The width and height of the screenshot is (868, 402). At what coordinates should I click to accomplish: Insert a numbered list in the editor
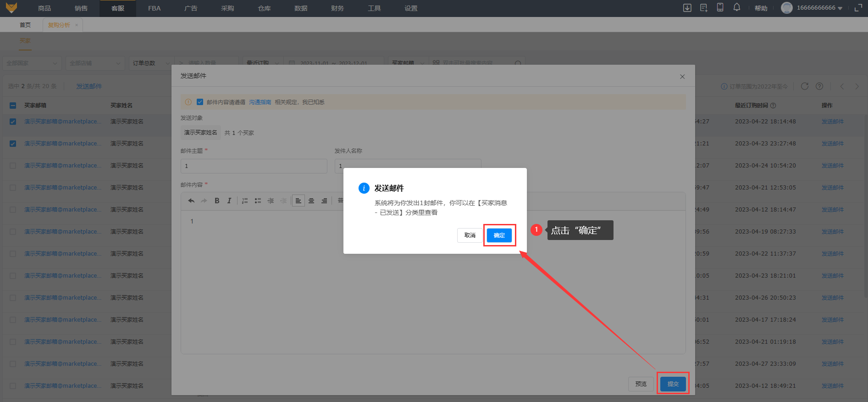pyautogui.click(x=245, y=201)
